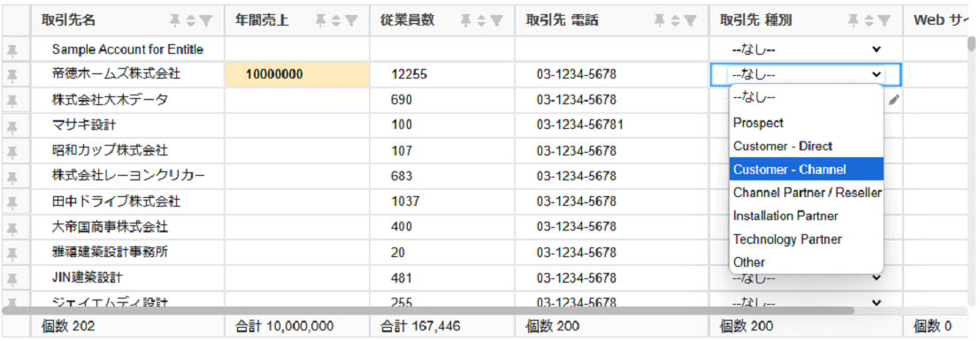
Task: Open the 株式会社大木データ account name
Action: coord(110,100)
